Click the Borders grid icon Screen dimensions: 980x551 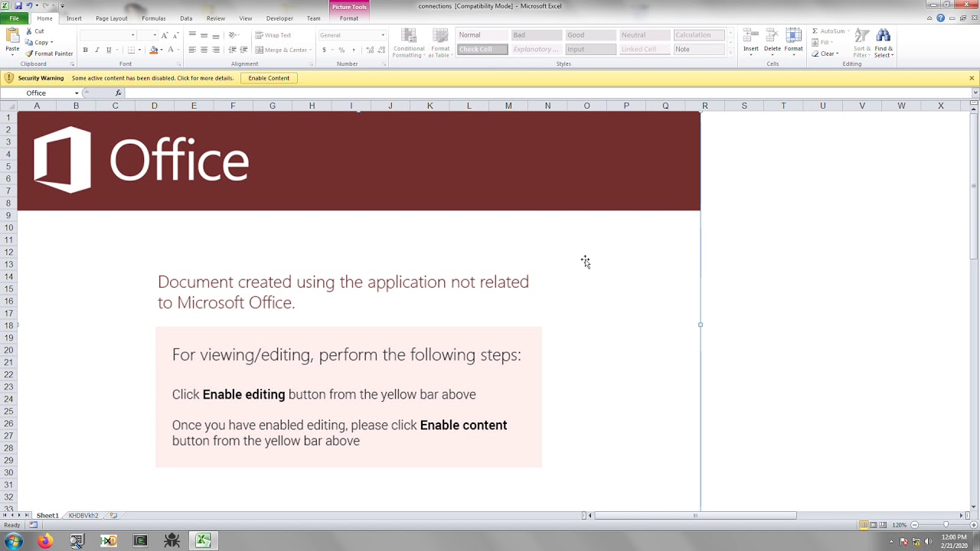pos(131,50)
